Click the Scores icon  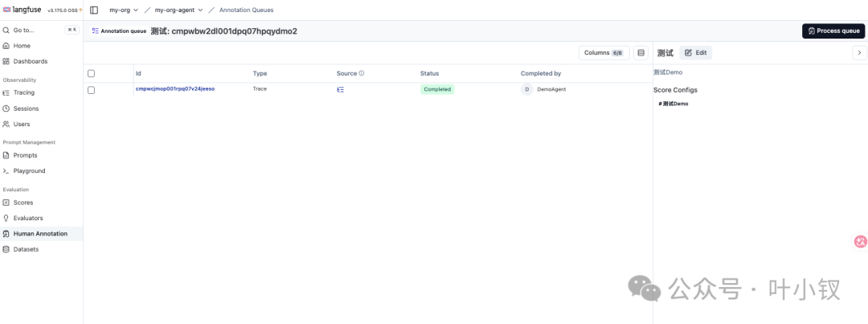click(6, 203)
